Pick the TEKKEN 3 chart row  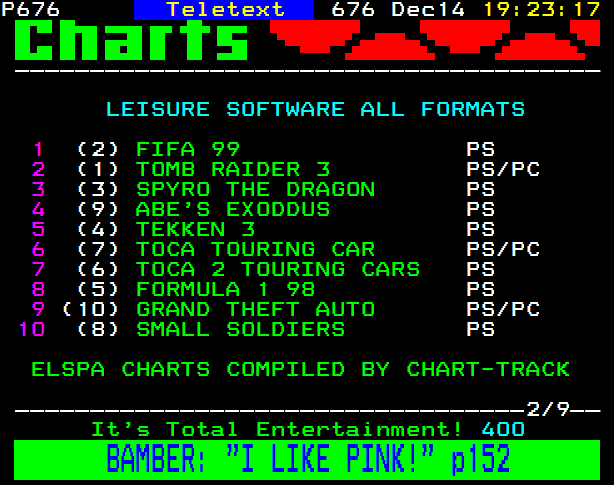pos(195,229)
